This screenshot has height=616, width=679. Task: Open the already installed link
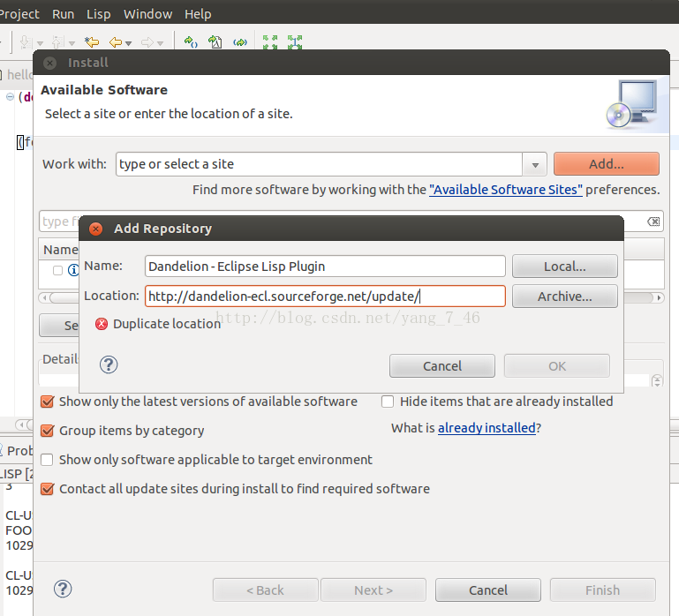click(x=487, y=428)
